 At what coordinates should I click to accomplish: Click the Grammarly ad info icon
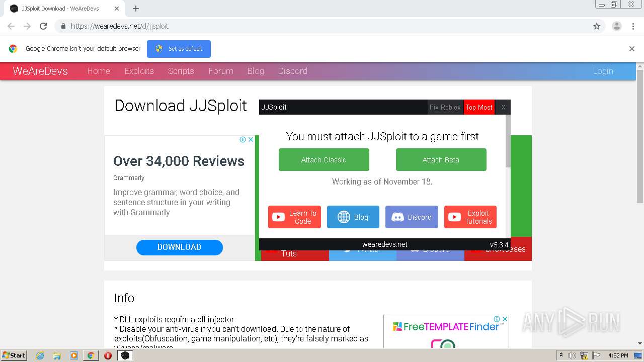click(243, 139)
